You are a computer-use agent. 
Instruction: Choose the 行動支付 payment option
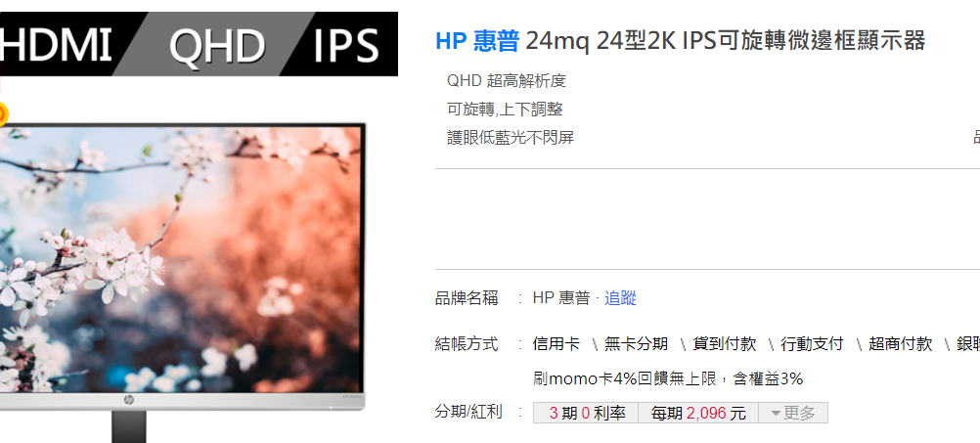coord(812,343)
